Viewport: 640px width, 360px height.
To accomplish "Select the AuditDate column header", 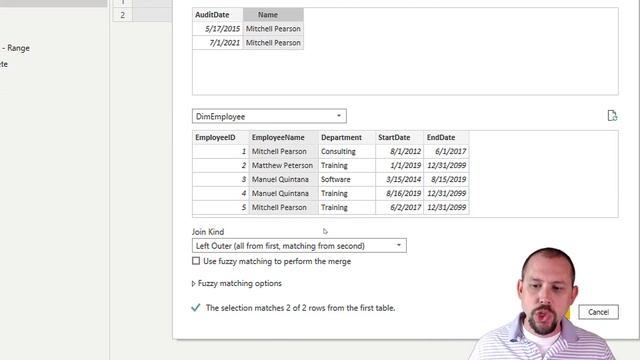I will 218,15.
